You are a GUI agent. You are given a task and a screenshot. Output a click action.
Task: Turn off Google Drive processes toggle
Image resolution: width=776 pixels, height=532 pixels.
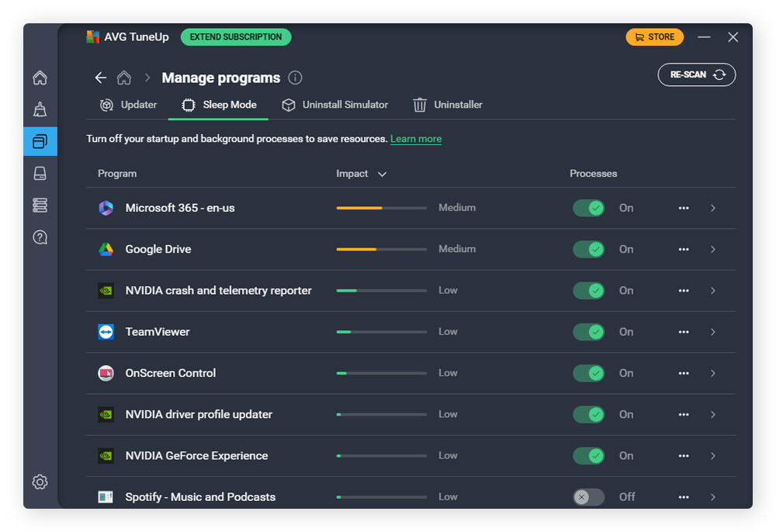[588, 249]
